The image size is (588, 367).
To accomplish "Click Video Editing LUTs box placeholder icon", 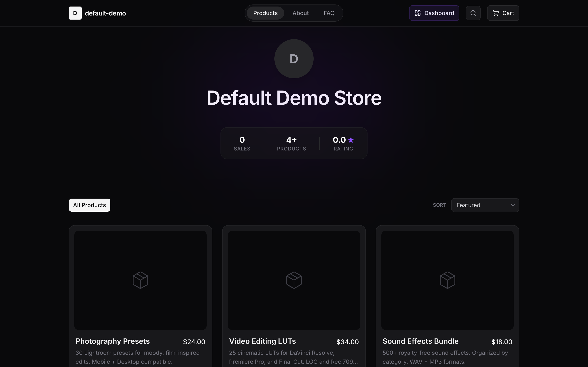I will (294, 280).
